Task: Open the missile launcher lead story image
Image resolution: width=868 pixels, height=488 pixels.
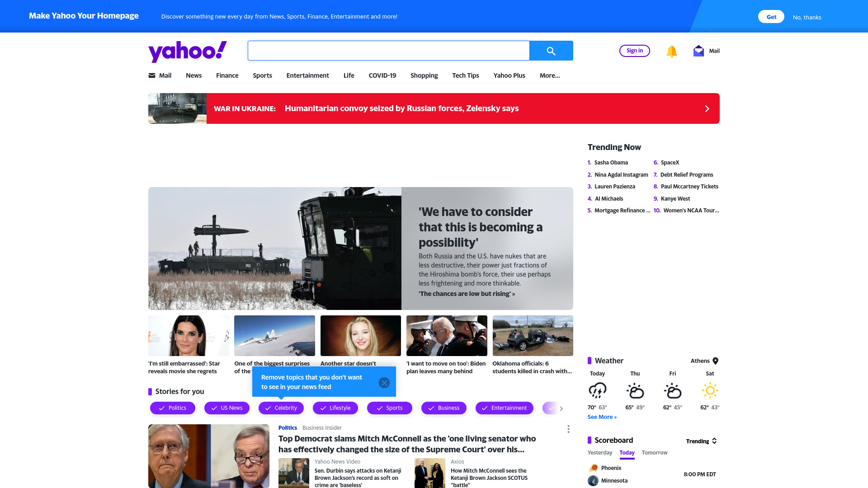Action: [275, 249]
